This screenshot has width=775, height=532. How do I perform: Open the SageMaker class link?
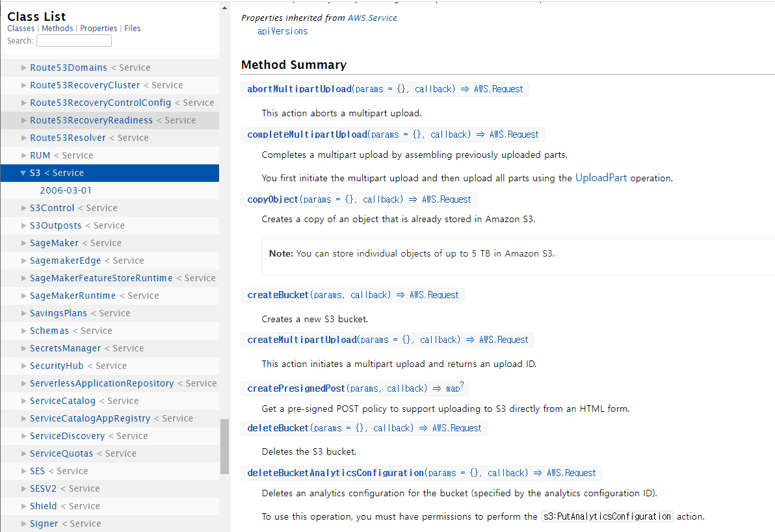pos(55,243)
